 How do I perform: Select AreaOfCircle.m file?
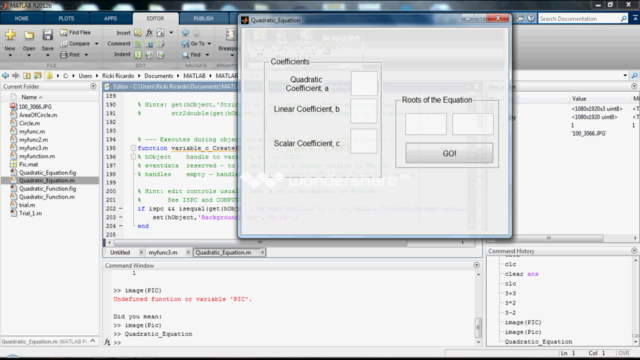pos(38,115)
